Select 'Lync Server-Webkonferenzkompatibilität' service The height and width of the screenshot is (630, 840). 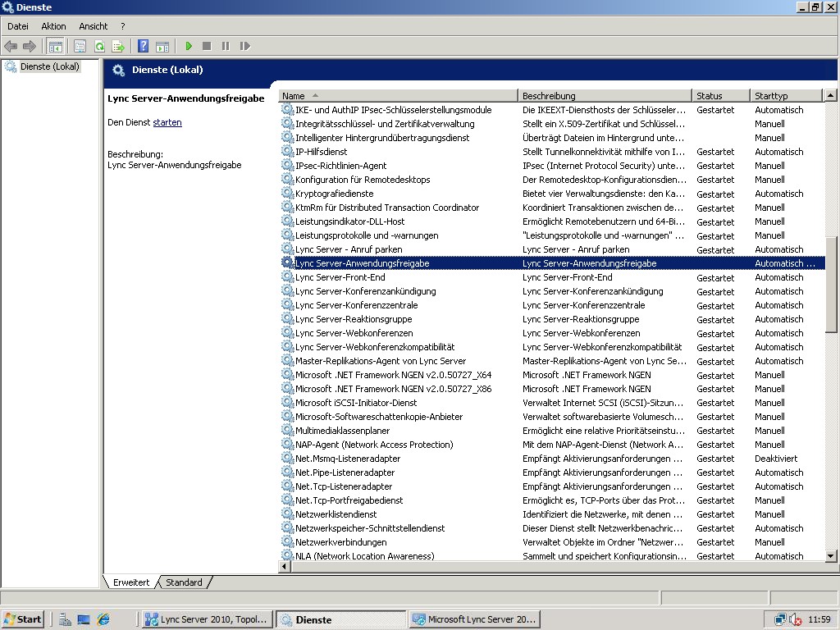[375, 347]
